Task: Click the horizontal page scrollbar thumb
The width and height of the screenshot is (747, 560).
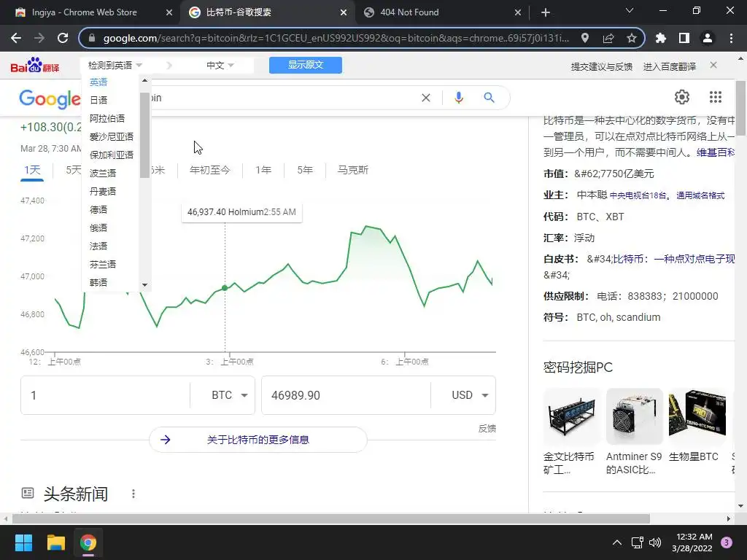Action: pyautogui.click(x=331, y=518)
